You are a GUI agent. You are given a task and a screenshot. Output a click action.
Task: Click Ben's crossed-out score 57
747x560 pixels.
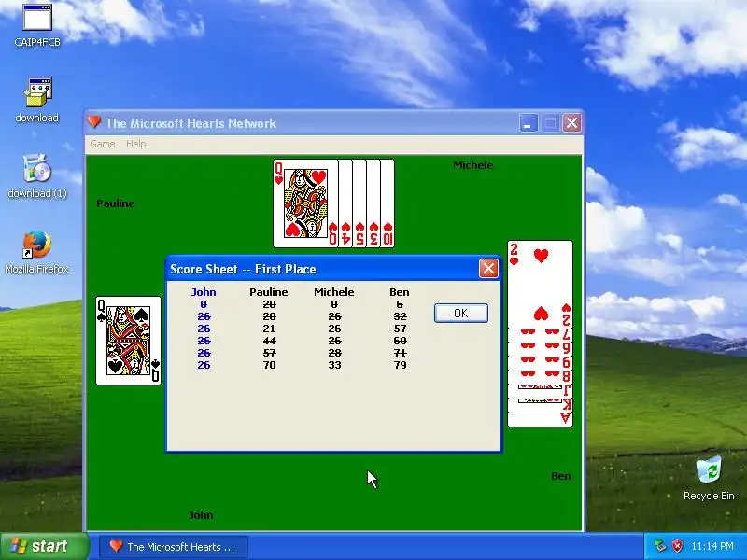click(x=400, y=329)
